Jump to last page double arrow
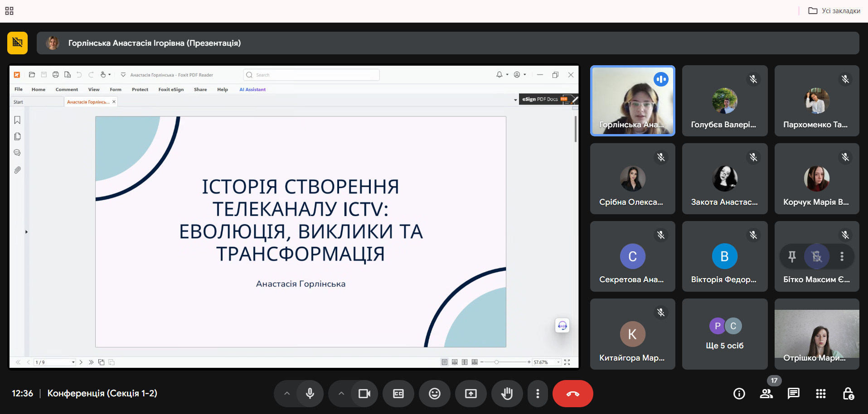Screen dimensions: 868x414 click(x=91, y=362)
